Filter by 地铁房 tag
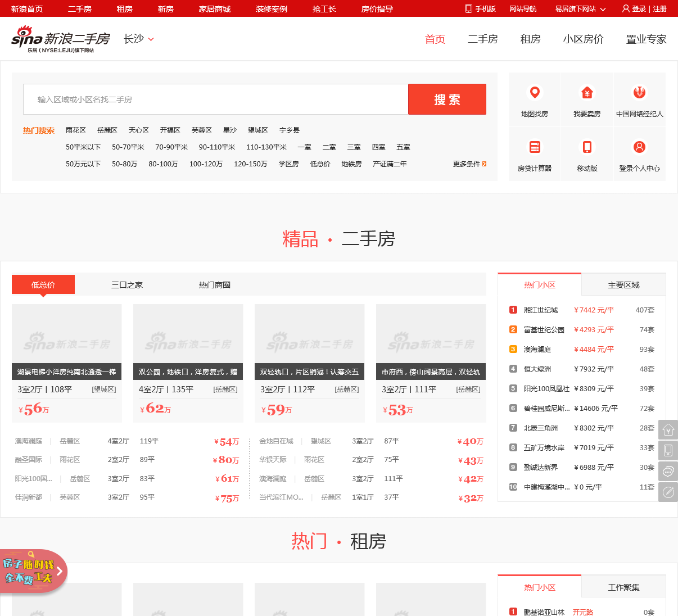The width and height of the screenshot is (678, 616). [x=352, y=164]
